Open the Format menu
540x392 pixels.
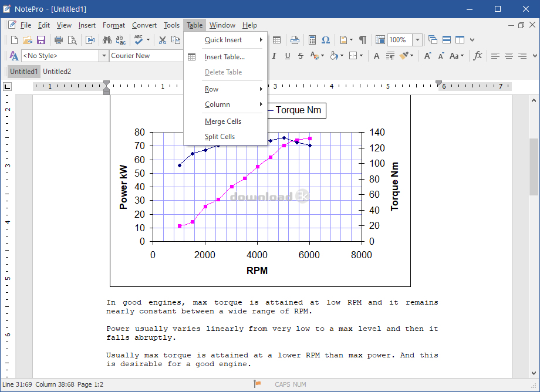point(114,25)
